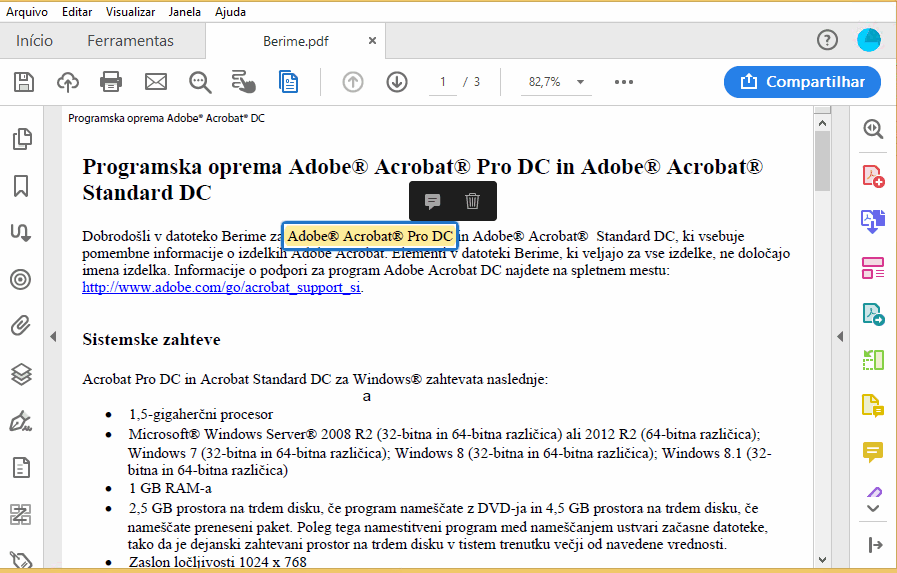The height and width of the screenshot is (573, 897).
Task: Select the highlighted Adobe Acrobat Pro DC text
Action: pyautogui.click(x=370, y=236)
